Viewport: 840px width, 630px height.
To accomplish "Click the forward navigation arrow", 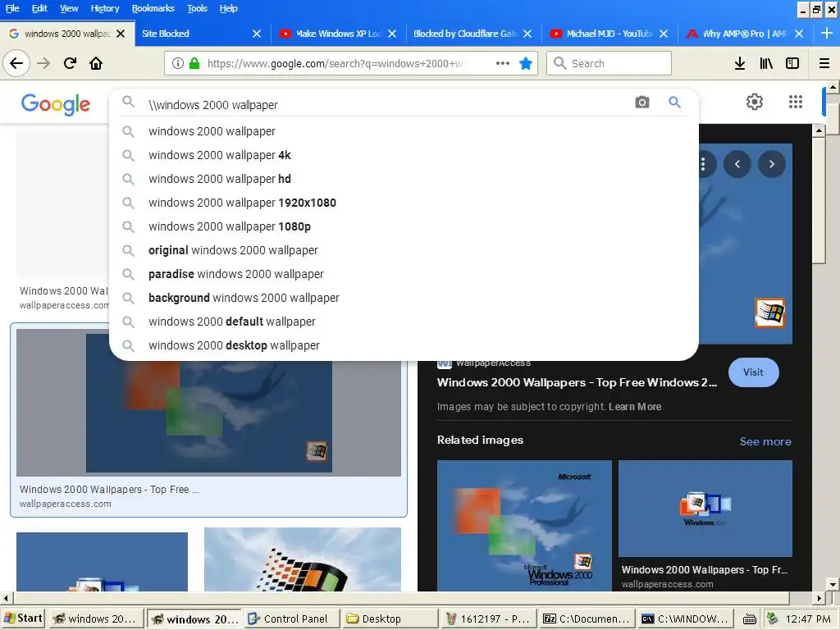I will 43,63.
